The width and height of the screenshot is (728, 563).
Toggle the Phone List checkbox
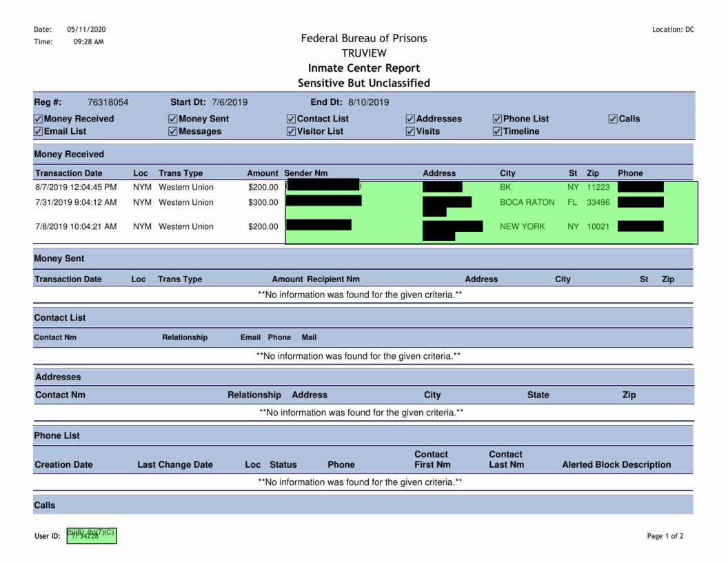[498, 119]
